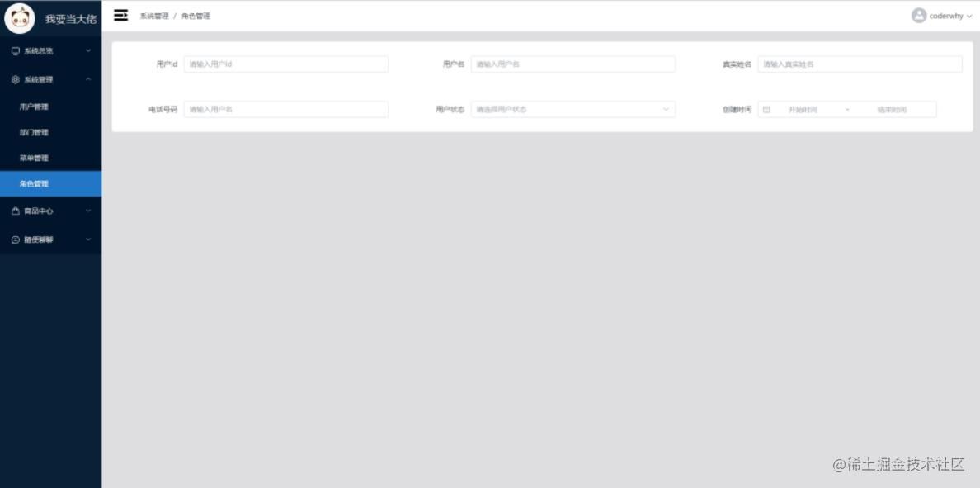Open the coderwhy user avatar icon
This screenshot has height=488, width=980.
pyautogui.click(x=918, y=16)
